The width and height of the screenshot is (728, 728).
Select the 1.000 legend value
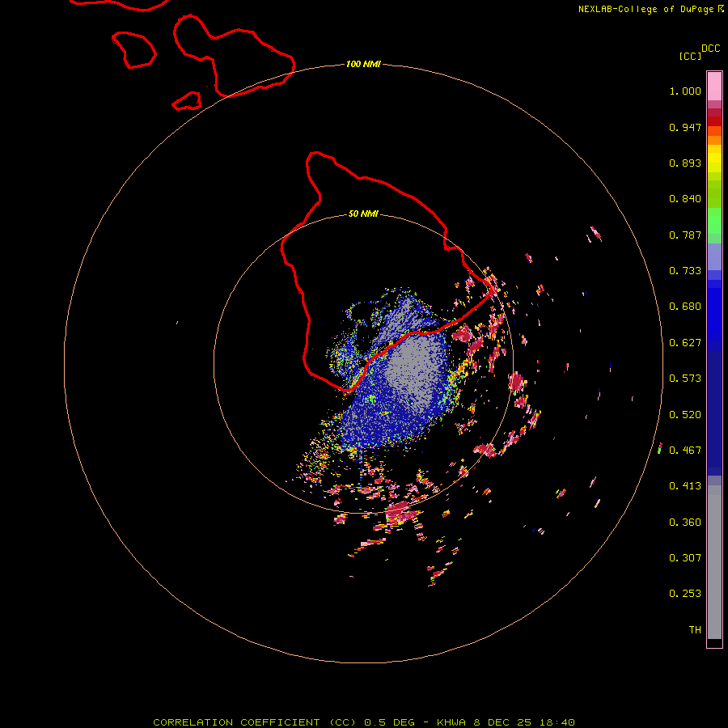coord(685,91)
